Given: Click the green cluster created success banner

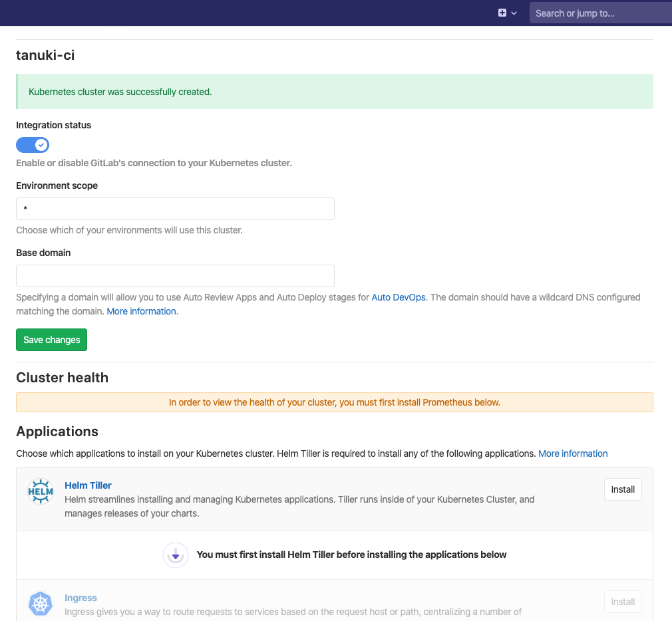Looking at the screenshot, I should (x=334, y=92).
